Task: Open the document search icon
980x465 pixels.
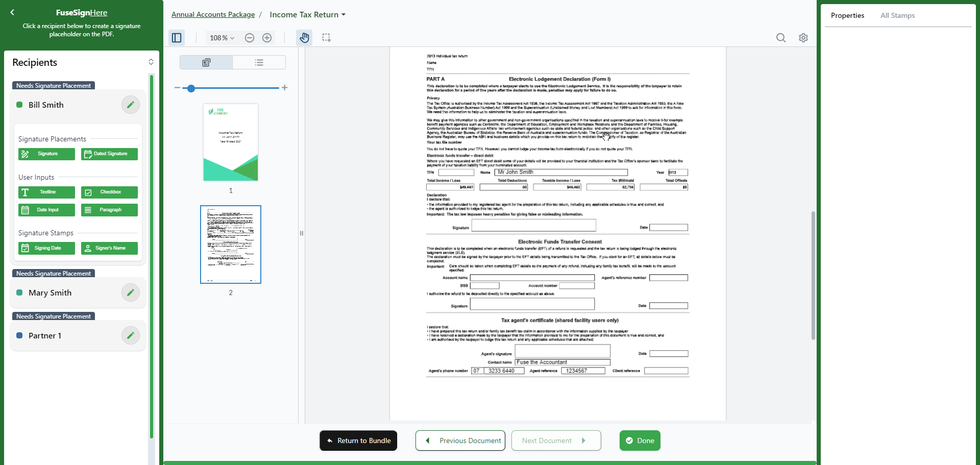Action: pyautogui.click(x=780, y=38)
